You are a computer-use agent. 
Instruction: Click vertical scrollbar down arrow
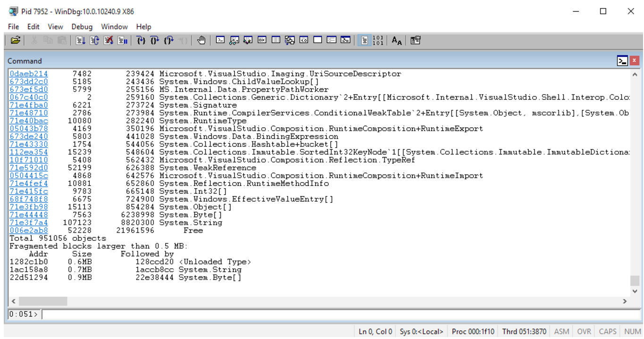(635, 291)
